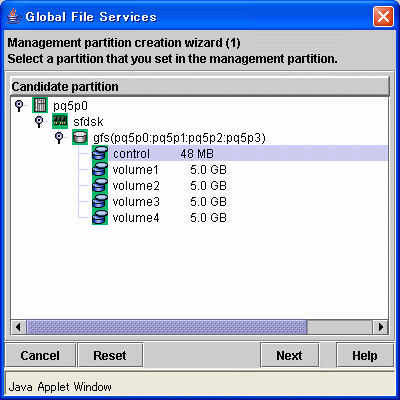This screenshot has height=400, width=400.
Task: Click the horizontal scrollbar right arrow
Action: click(380, 327)
